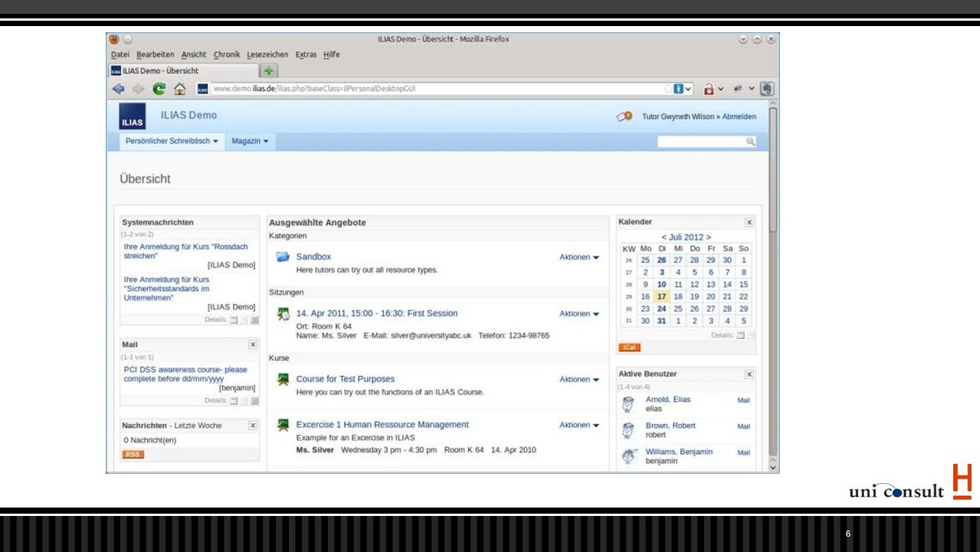Go back with the browser back arrow

coord(118,89)
